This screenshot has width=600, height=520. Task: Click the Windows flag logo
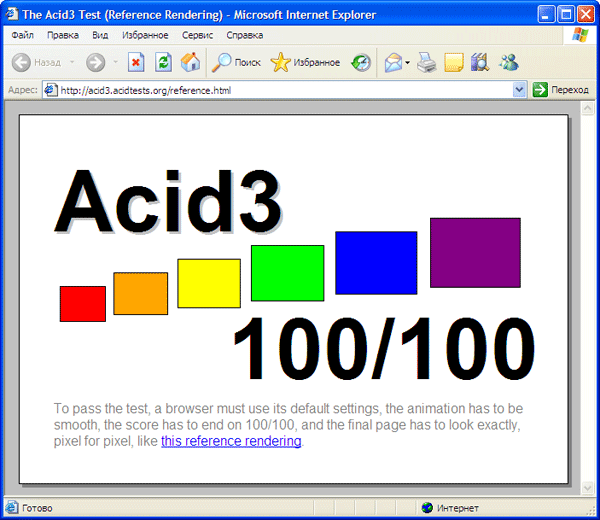580,35
